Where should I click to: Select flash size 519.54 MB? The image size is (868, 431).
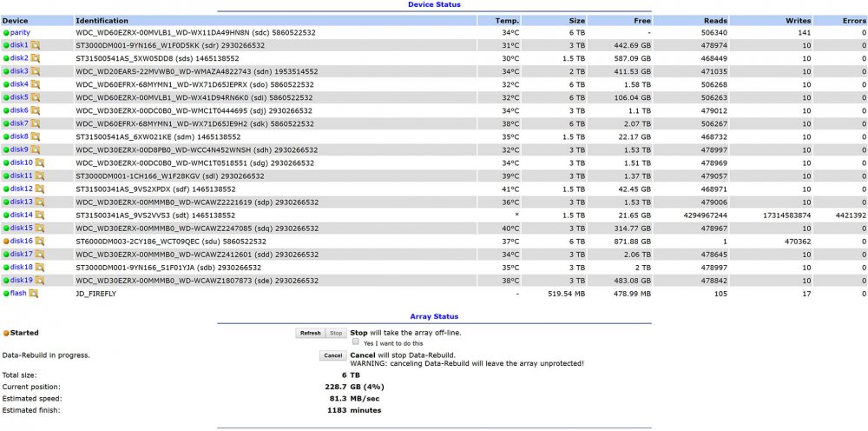pos(566,294)
